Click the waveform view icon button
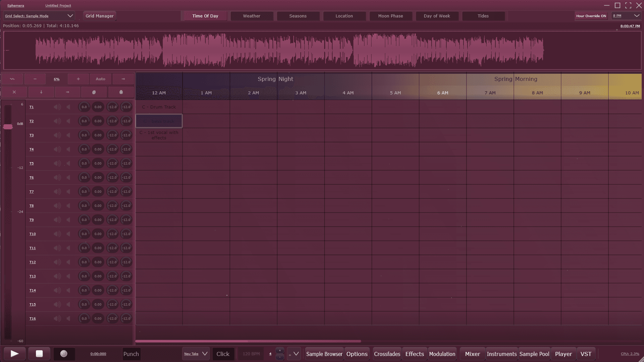Screen dimensions: 644x362 click(x=12, y=79)
